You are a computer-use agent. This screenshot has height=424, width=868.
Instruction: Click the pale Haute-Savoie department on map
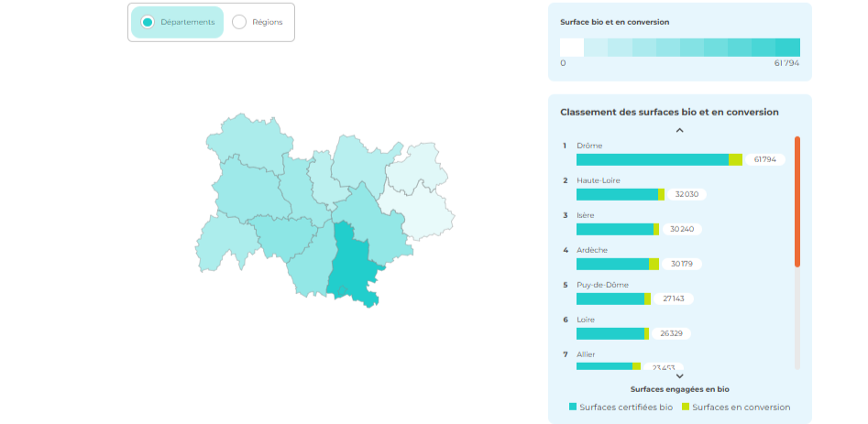click(x=416, y=169)
